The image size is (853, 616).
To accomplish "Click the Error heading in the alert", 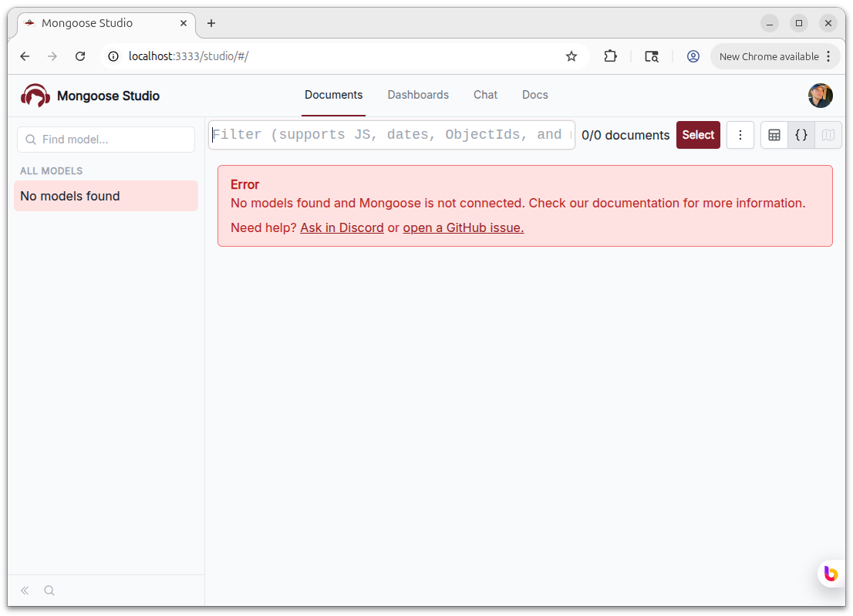I will click(x=244, y=185).
